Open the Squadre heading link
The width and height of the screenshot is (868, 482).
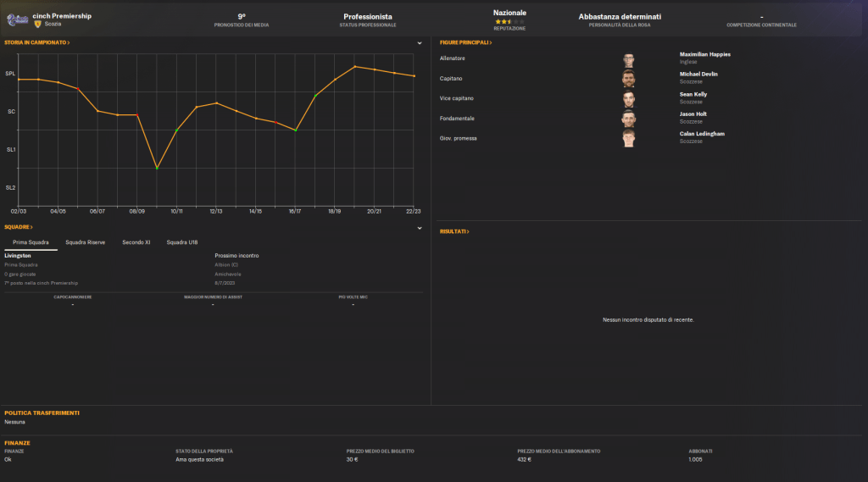[x=18, y=228]
